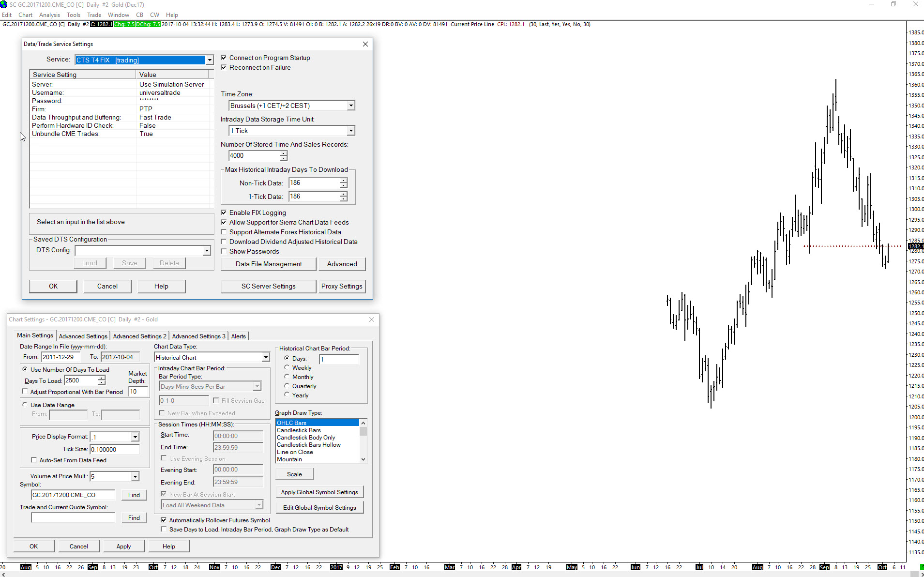Open the Window menu
This screenshot has width=924, height=577.
118,15
